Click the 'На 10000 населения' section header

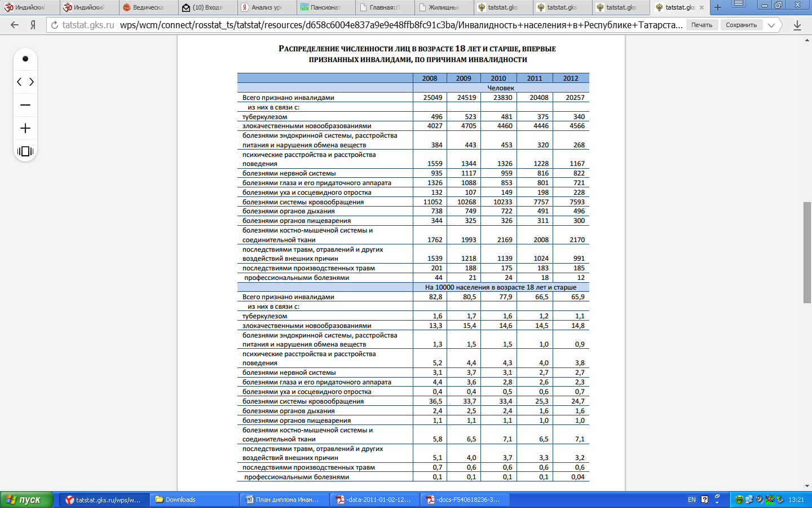point(501,287)
